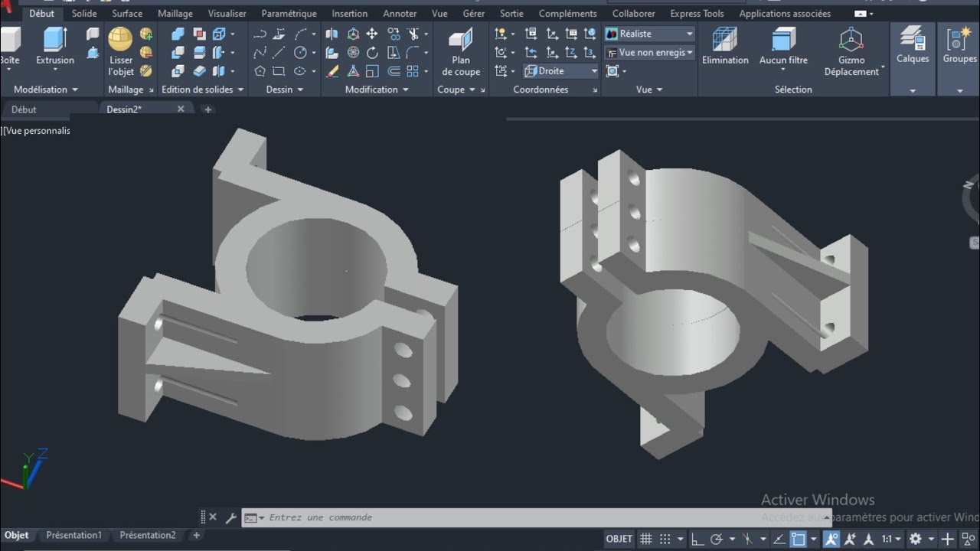
Task: Click the UCS axis icon in viewport
Action: tap(24, 469)
